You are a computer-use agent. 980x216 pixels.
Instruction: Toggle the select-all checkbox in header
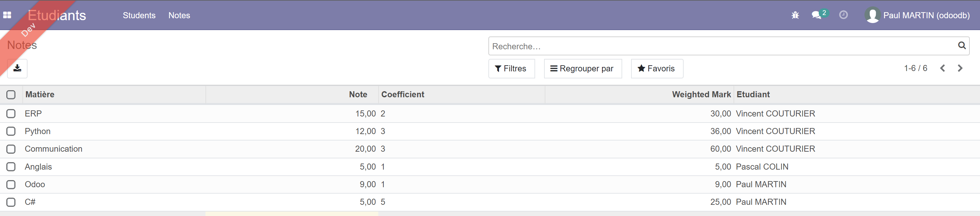11,95
